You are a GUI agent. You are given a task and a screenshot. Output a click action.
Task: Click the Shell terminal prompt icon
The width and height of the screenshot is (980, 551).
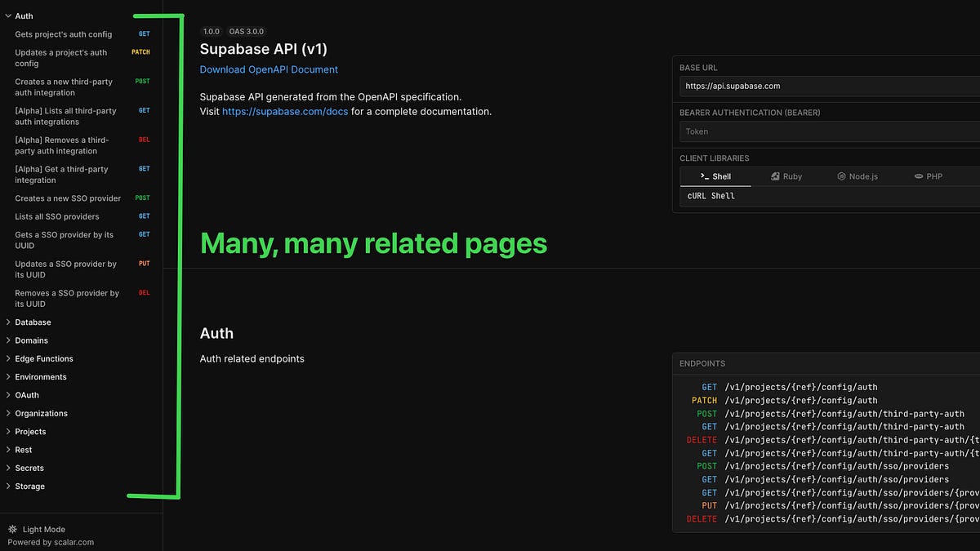coord(704,176)
